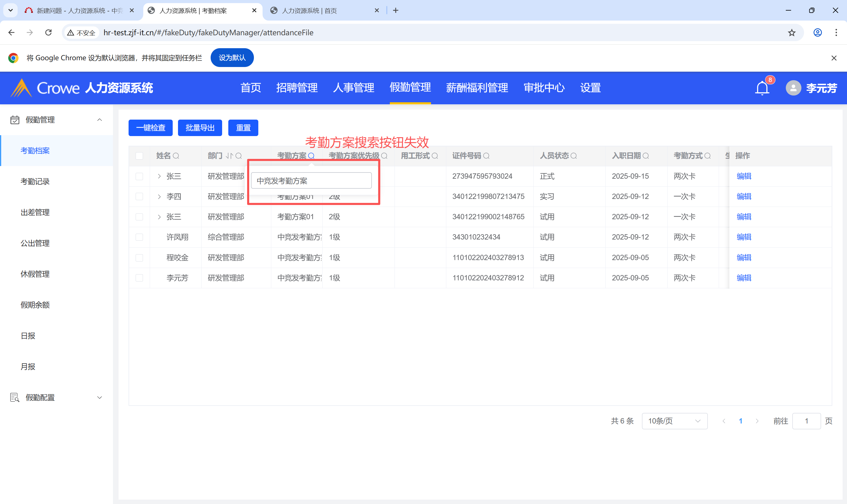Expand the 李四 row tree arrow
This screenshot has width=847, height=504.
(x=159, y=197)
